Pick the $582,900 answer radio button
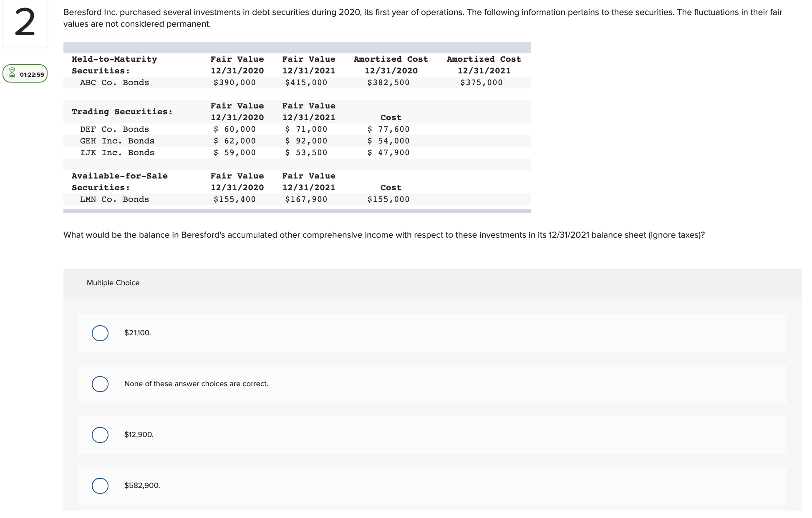 [x=100, y=486]
